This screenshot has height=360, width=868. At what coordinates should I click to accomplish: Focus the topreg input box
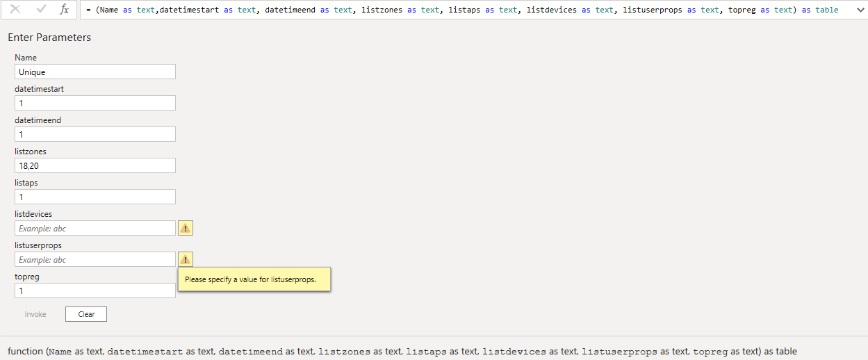point(95,291)
